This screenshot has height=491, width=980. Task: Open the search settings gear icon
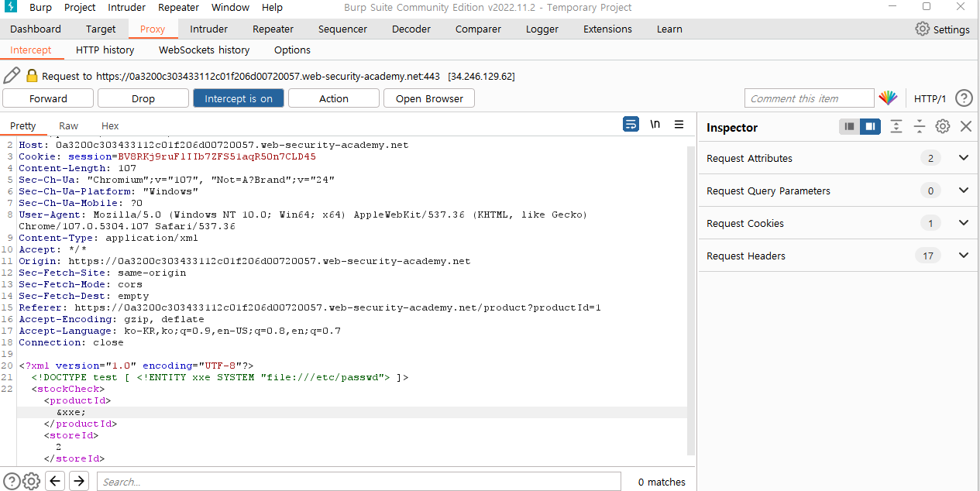tap(31, 481)
